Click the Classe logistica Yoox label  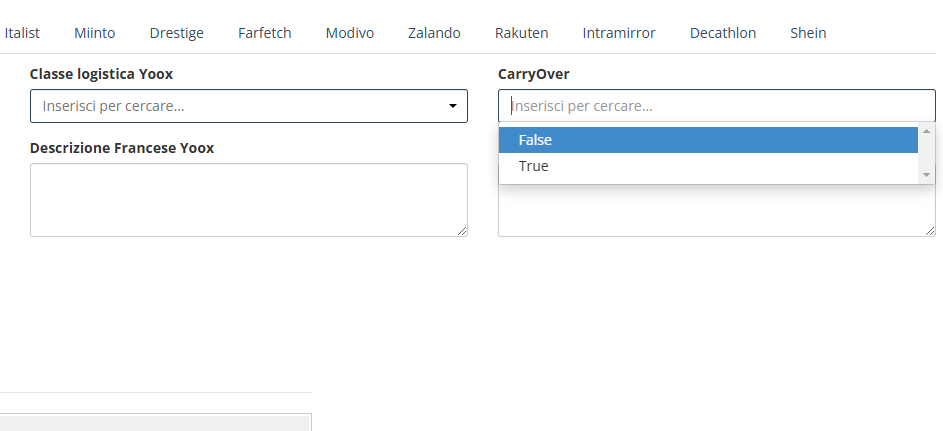tap(102, 75)
